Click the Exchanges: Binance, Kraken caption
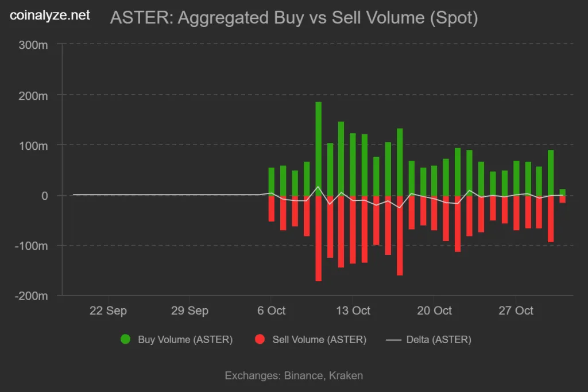The width and height of the screenshot is (588, 392). [x=293, y=376]
